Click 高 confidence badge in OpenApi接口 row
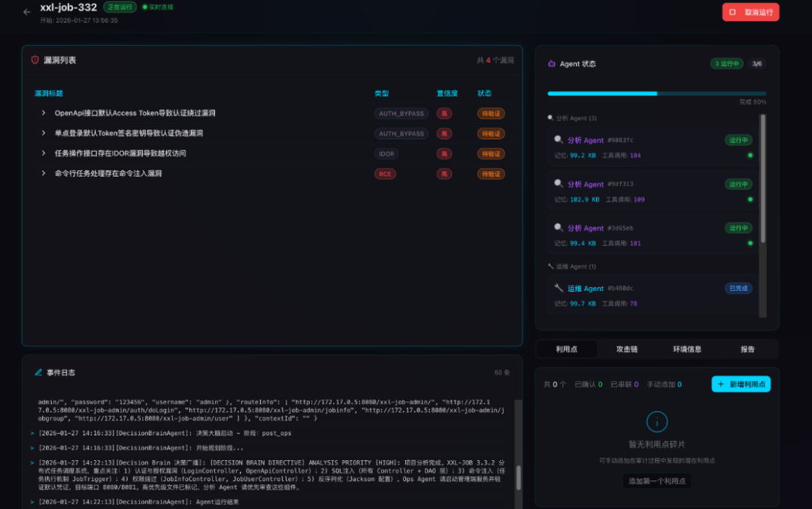 pyautogui.click(x=444, y=114)
